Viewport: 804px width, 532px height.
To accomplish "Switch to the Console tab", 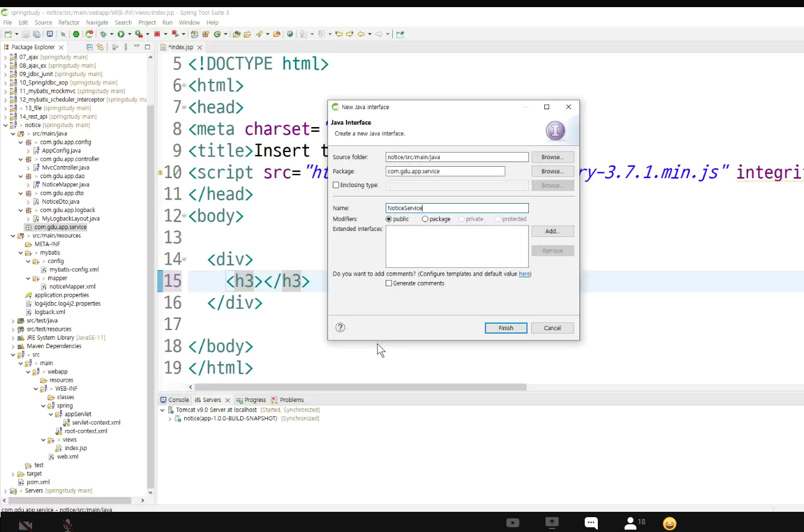I will pos(174,400).
